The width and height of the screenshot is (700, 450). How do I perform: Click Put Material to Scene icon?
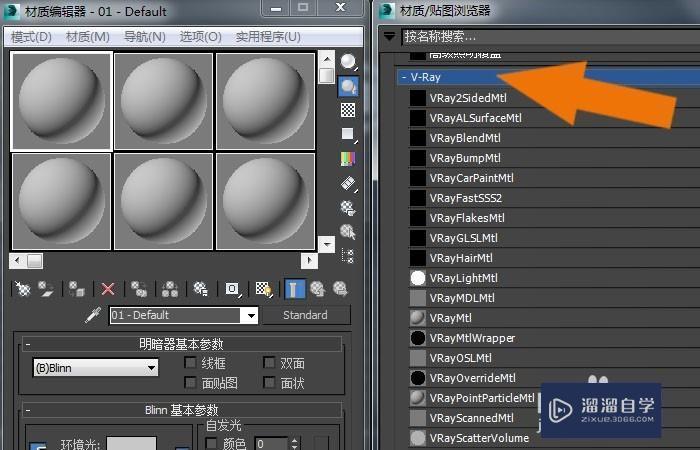coord(46,289)
